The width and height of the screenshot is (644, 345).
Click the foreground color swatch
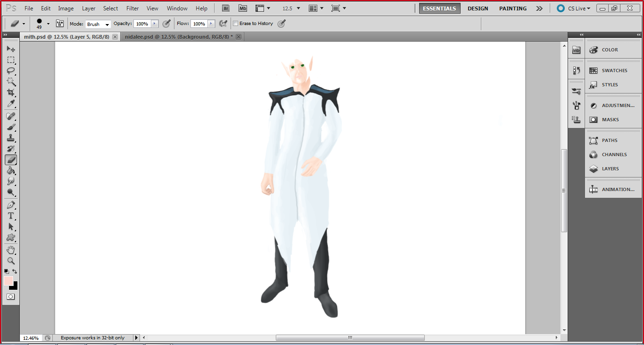tap(8, 280)
